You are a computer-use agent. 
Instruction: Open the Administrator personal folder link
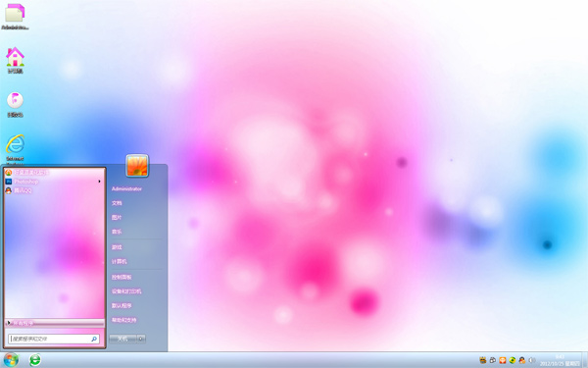point(126,188)
